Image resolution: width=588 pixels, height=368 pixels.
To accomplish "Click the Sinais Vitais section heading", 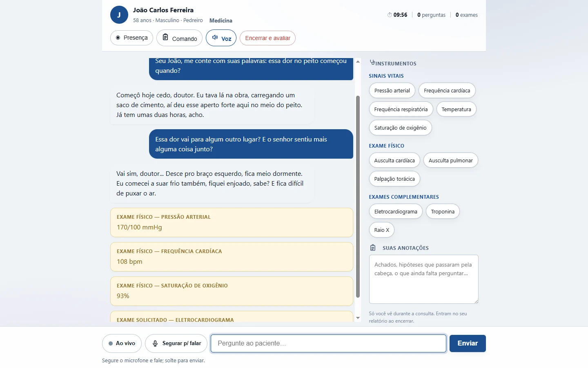I will 386,76.
